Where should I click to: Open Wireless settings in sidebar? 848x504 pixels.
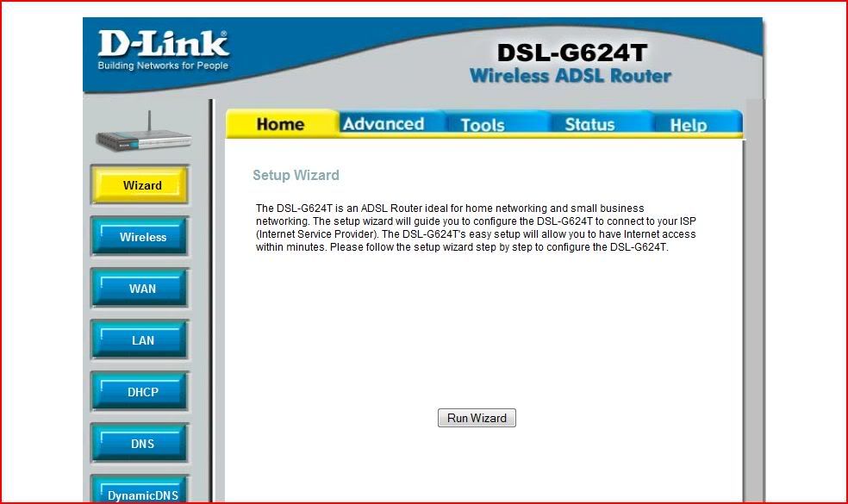coord(140,236)
